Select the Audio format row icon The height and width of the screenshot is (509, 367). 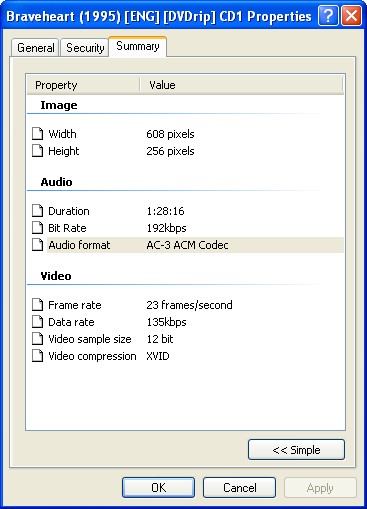tap(37, 245)
